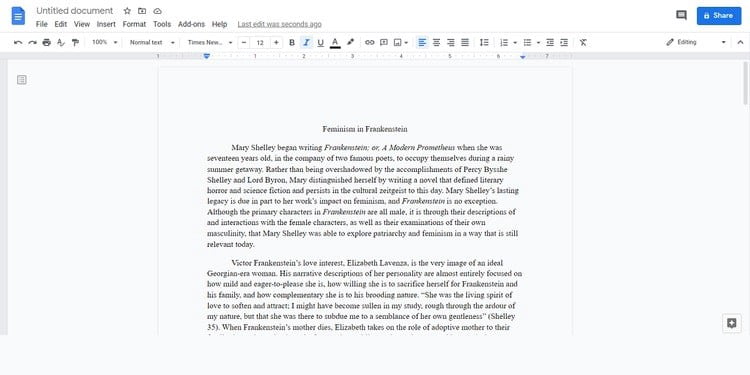Click the font size 12 field
The width and height of the screenshot is (750, 375).
tap(260, 43)
